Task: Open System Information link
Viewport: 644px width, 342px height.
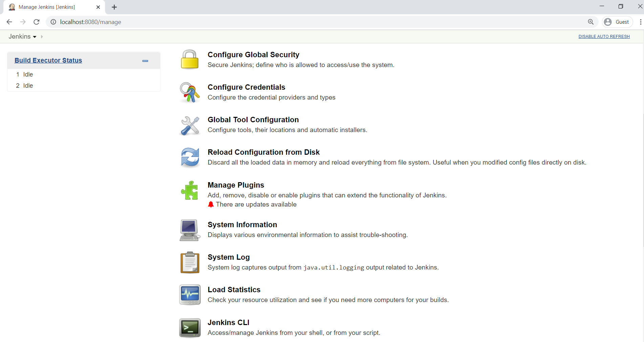Action: (242, 225)
